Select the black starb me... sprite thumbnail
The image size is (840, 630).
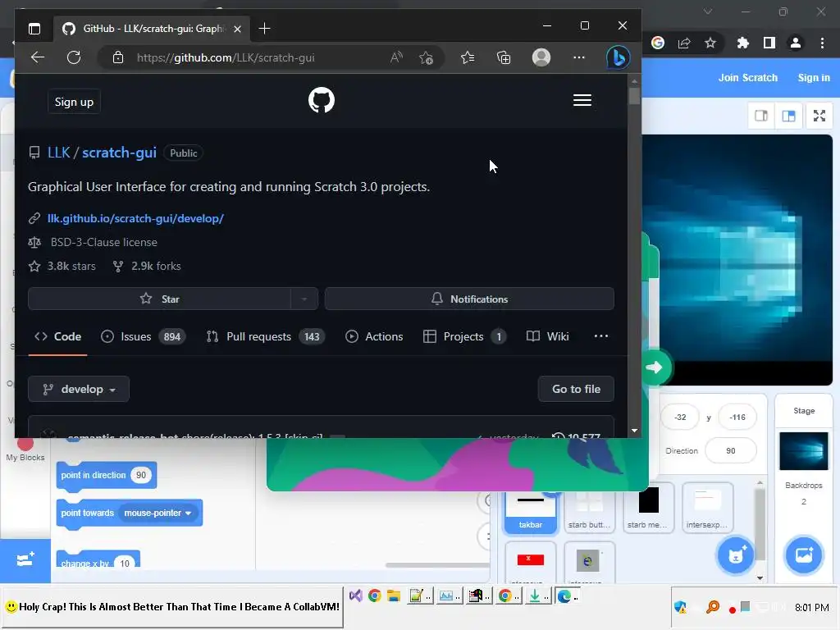[648, 507]
